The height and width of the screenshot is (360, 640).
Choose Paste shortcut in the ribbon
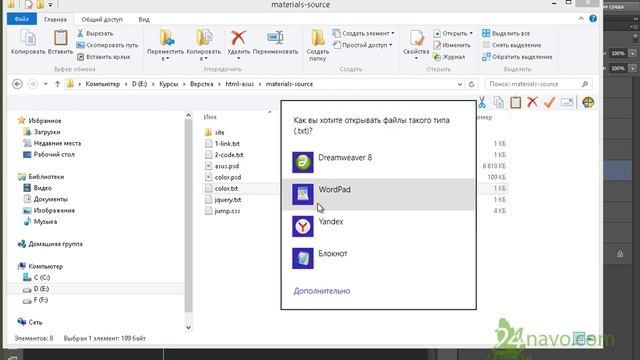[x=104, y=57]
